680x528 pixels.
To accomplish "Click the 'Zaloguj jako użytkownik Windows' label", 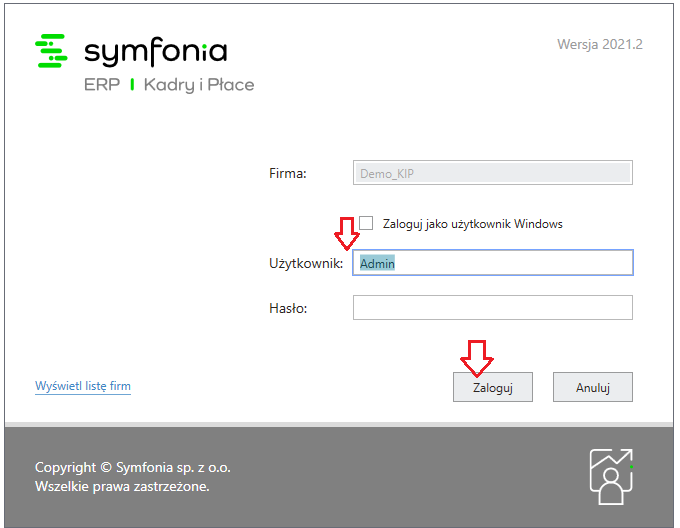I will pyautogui.click(x=472, y=224).
